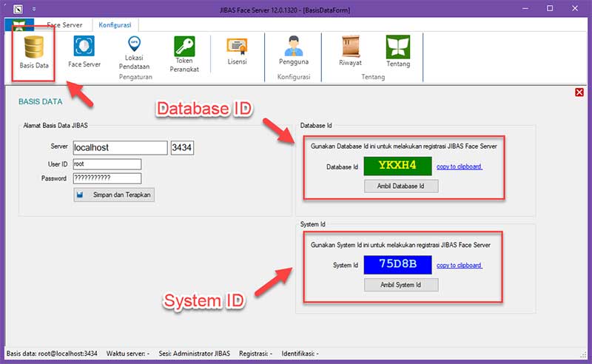
Task: Maximize the JIBAS Face Server window
Action: click(x=550, y=9)
